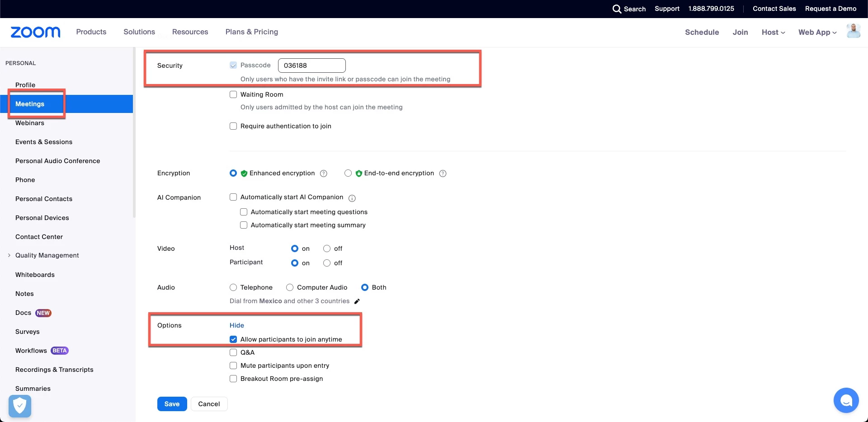The height and width of the screenshot is (422, 868).
Task: Enable the Waiting Room checkbox
Action: (x=233, y=94)
